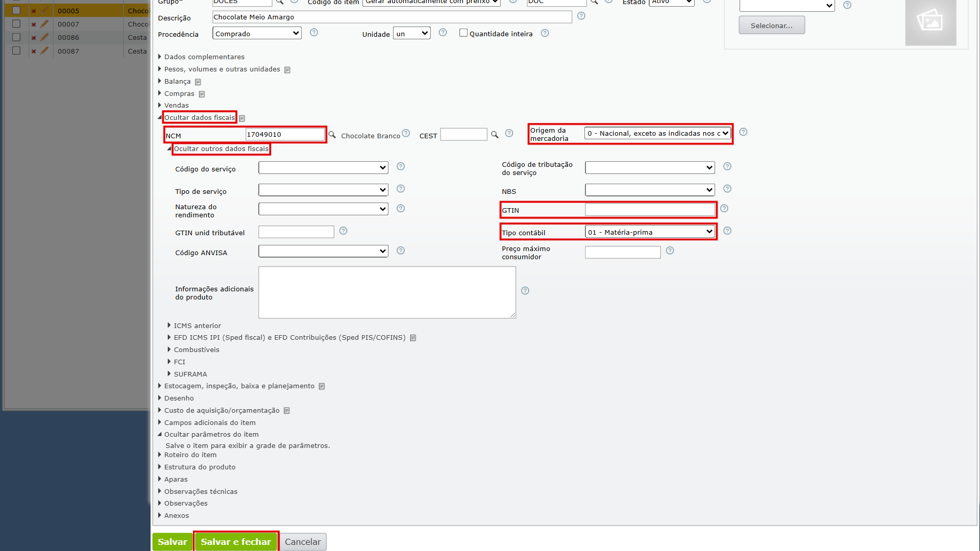Click help icon beside Procedência dropdown
The height and width of the screenshot is (551, 980).
pyautogui.click(x=314, y=32)
